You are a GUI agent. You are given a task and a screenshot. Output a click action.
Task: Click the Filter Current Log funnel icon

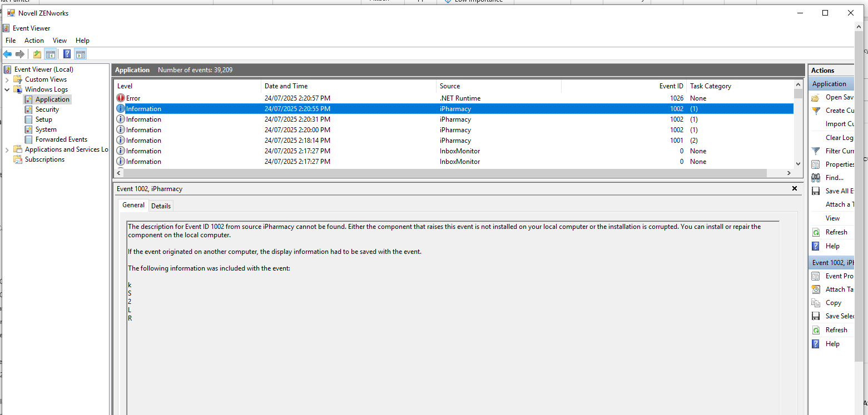pos(816,151)
